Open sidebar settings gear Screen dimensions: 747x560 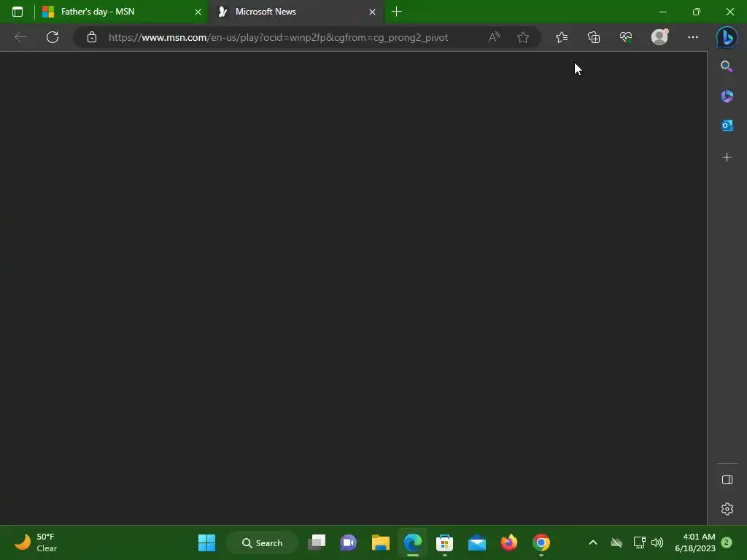[x=727, y=509]
